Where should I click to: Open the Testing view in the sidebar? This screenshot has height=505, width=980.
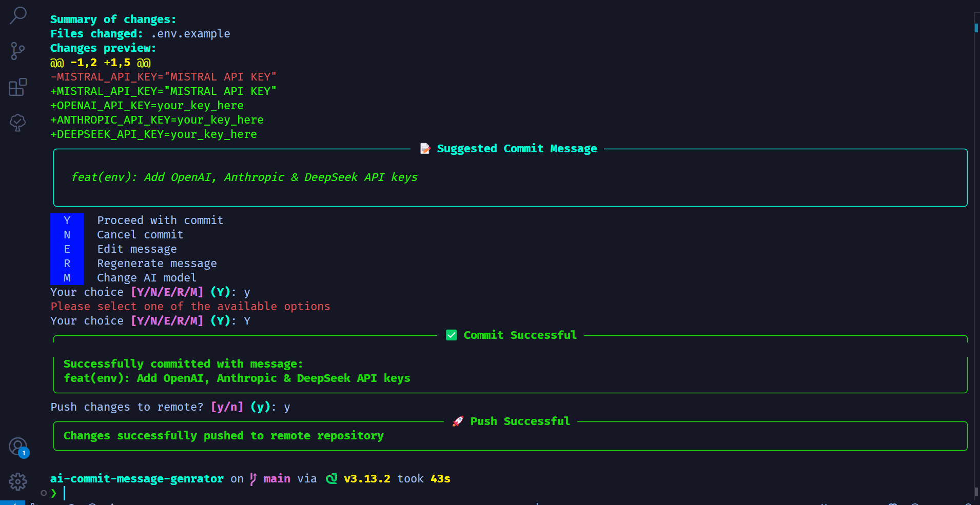point(18,123)
